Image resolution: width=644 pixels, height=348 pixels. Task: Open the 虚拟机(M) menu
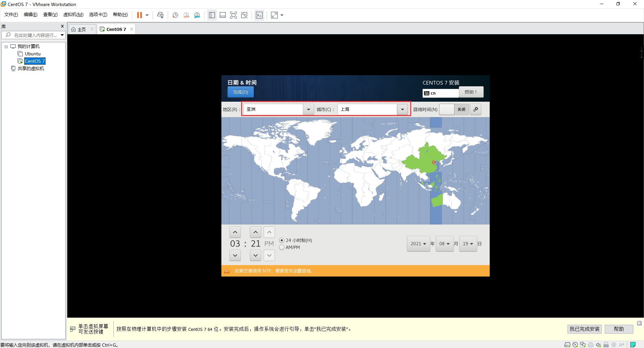pos(73,14)
